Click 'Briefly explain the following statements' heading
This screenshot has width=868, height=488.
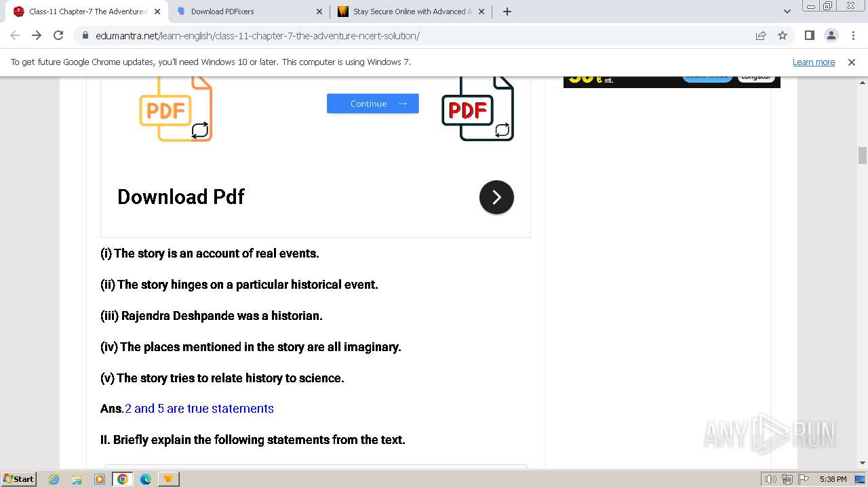[253, 440]
